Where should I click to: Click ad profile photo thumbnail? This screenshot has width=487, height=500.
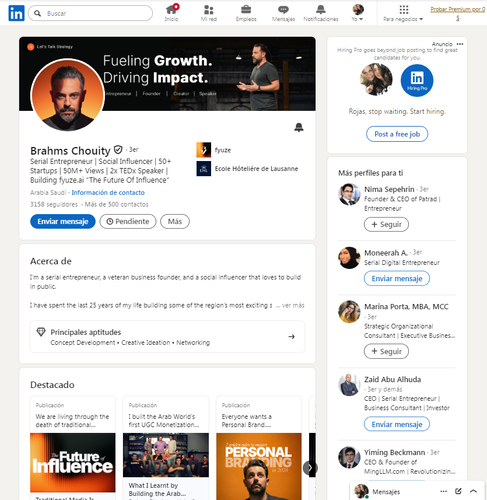[376, 80]
